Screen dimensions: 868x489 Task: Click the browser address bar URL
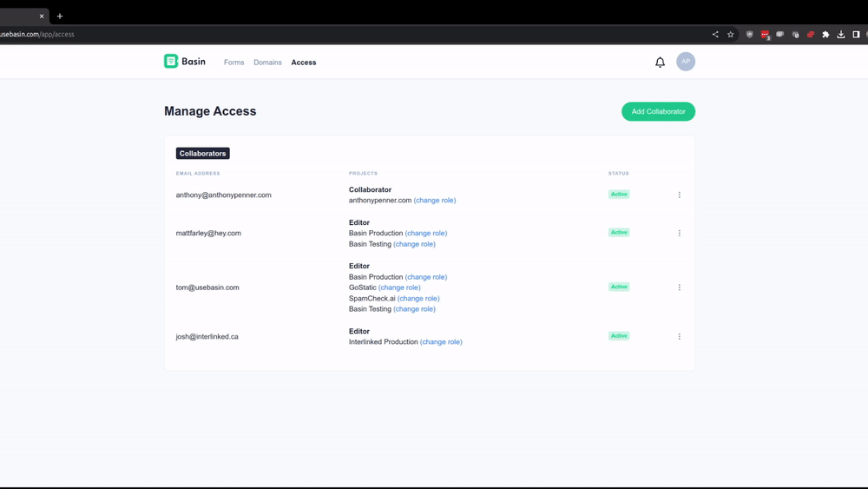click(x=36, y=35)
